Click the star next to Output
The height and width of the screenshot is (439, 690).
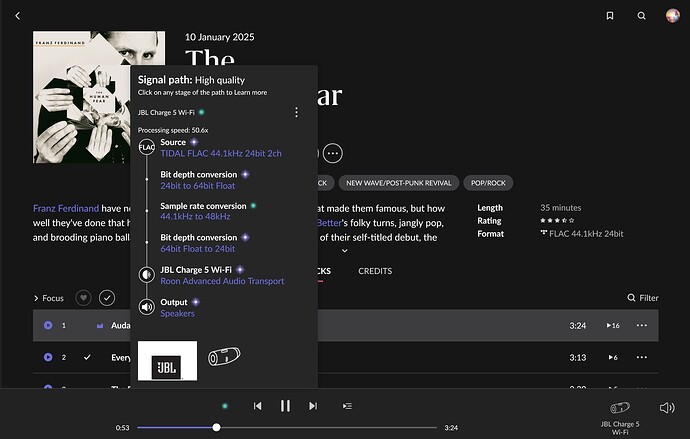(196, 302)
